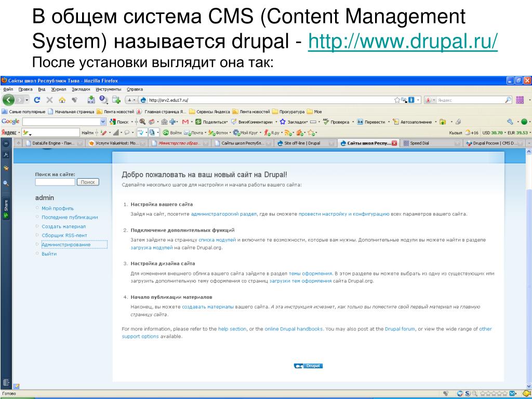The image size is (532, 399).
Task: Open the Инструменты menu
Action: [x=108, y=89]
